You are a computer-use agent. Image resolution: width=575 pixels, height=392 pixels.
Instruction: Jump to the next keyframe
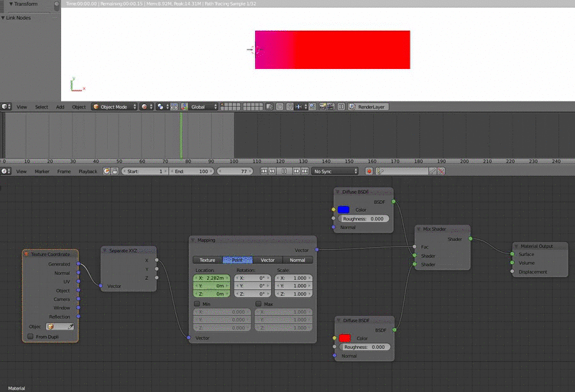point(296,171)
